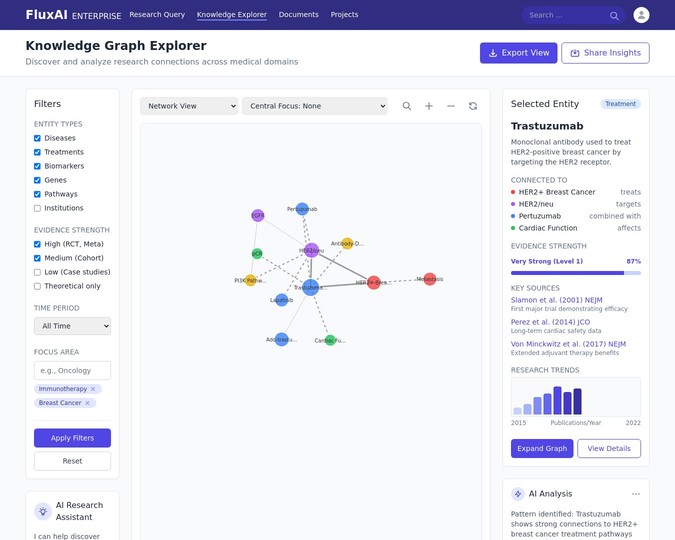
Task: Open Perez et al. (2014) JCO source
Action: tap(551, 322)
